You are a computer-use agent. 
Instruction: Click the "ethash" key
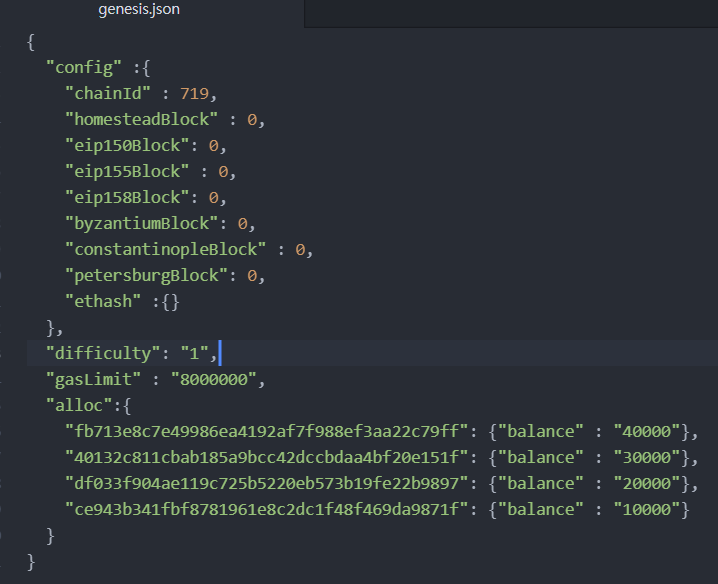click(103, 301)
